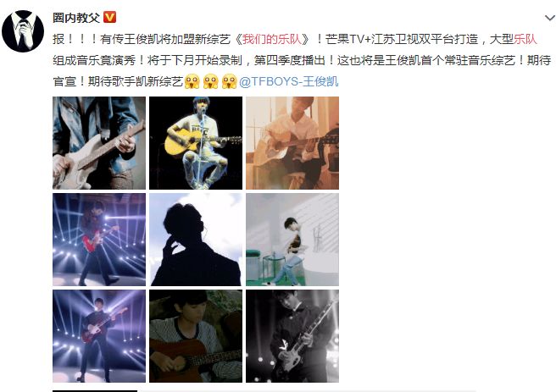Open the girl with acoustic guitar photo
This screenshot has height=392, width=556.
196,336
